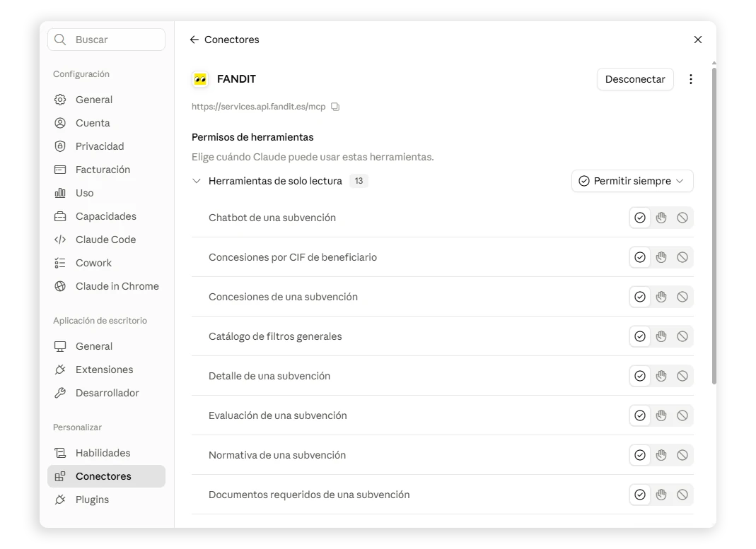
Task: Require approval for Evaluación de una subvención
Action: [661, 415]
